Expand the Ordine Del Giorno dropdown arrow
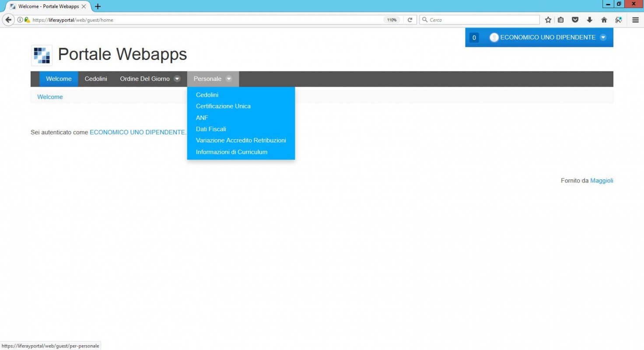644x350 pixels. point(177,79)
